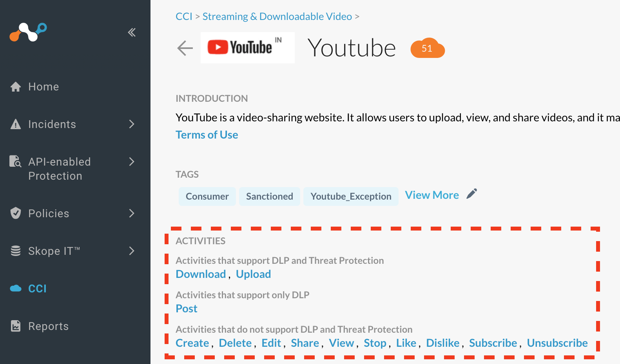Click the Netskope logo in sidebar
This screenshot has width=620, height=364.
pyautogui.click(x=28, y=32)
